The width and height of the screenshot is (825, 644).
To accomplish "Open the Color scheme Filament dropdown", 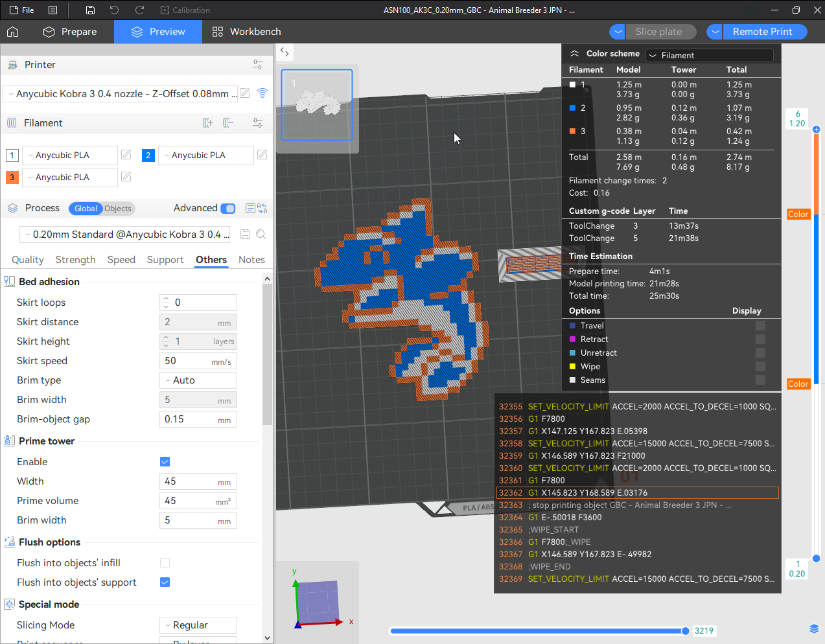I will (x=710, y=56).
